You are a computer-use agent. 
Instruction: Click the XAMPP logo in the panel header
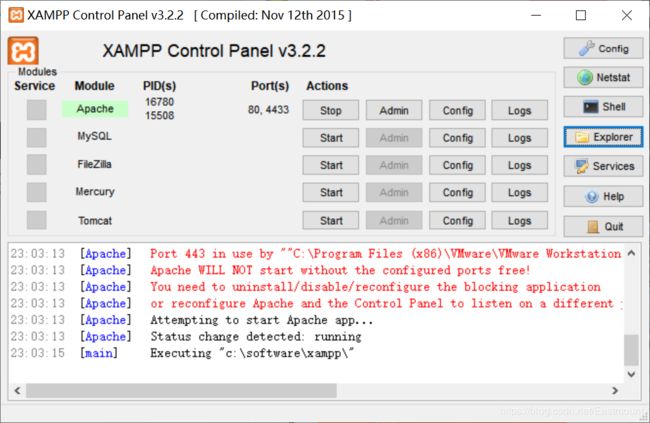23,51
